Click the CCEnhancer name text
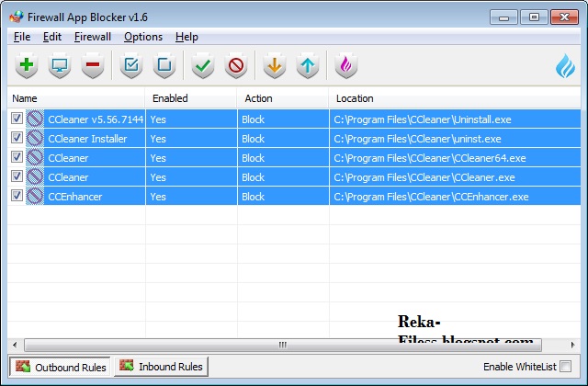The height and width of the screenshot is (386, 588). pyautogui.click(x=75, y=197)
